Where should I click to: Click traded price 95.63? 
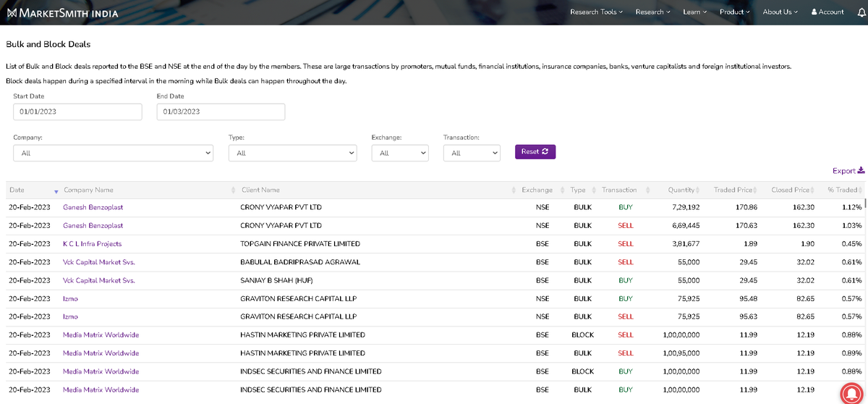point(747,316)
